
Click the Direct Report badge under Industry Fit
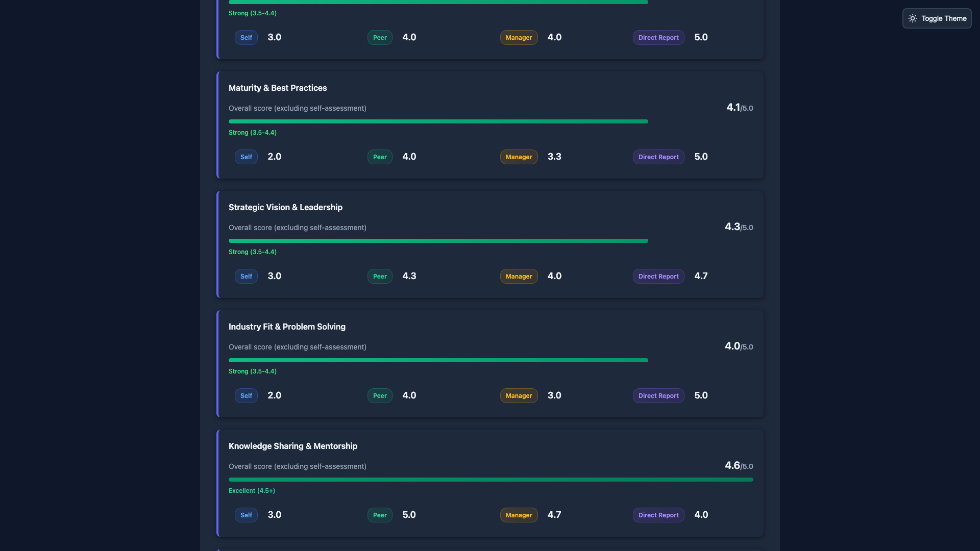tap(658, 395)
